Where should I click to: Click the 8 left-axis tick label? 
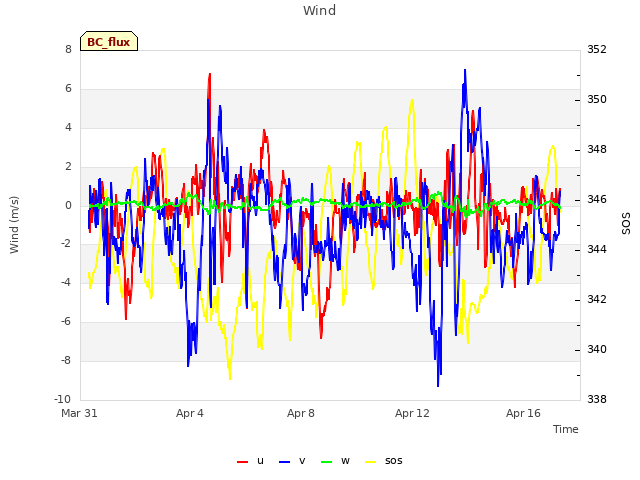point(68,49)
